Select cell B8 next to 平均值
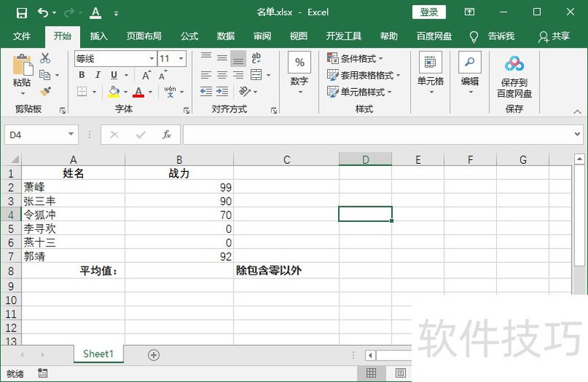 click(179, 270)
